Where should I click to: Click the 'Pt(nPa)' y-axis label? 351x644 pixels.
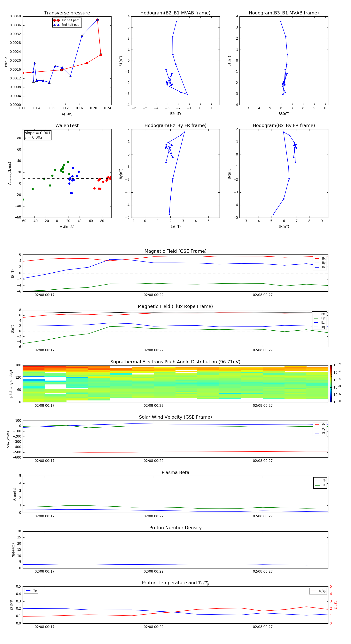click(6, 61)
